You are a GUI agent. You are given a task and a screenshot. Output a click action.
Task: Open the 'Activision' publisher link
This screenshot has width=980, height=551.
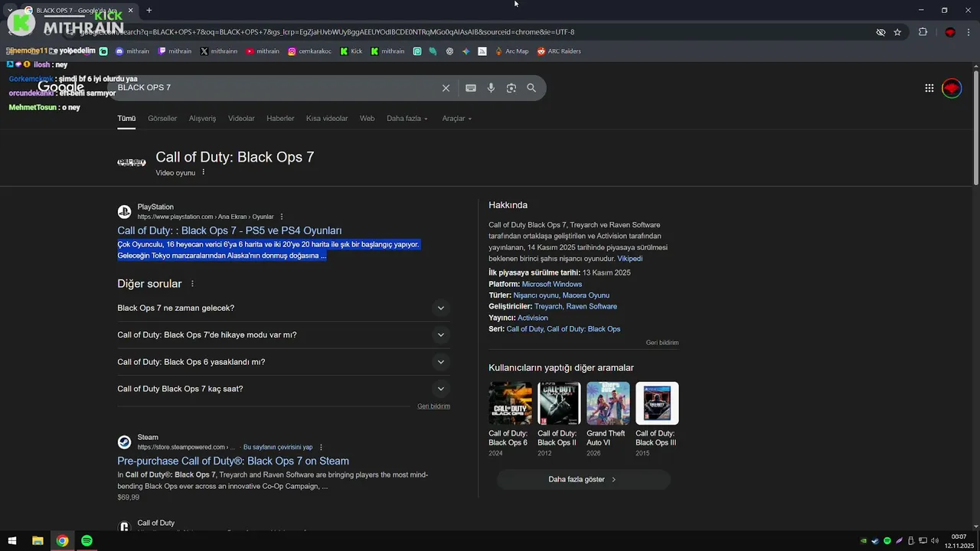(x=533, y=318)
